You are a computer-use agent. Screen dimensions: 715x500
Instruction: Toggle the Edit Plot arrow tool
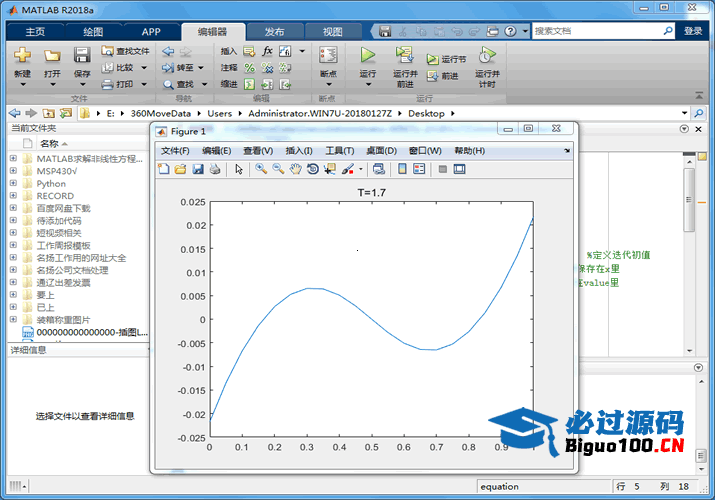pyautogui.click(x=239, y=169)
